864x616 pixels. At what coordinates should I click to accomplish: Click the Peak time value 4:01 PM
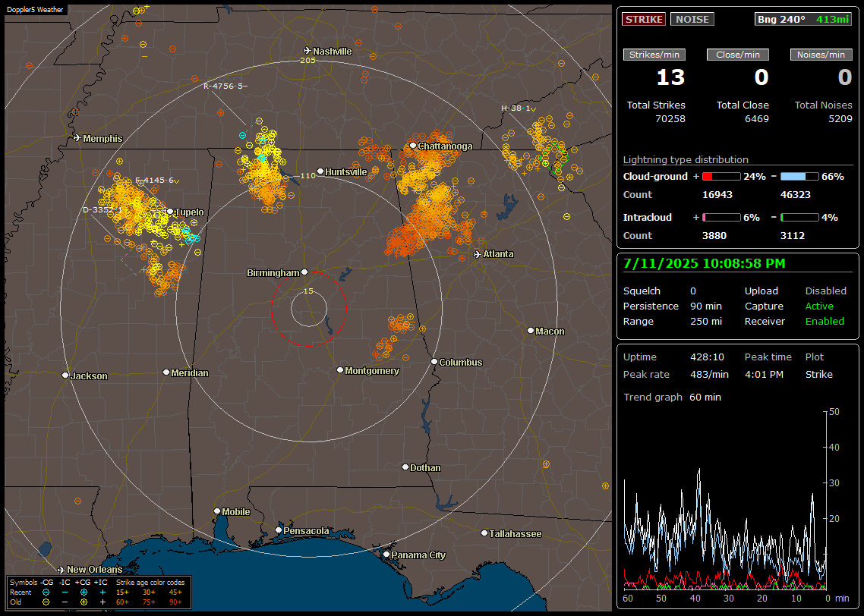tap(764, 374)
